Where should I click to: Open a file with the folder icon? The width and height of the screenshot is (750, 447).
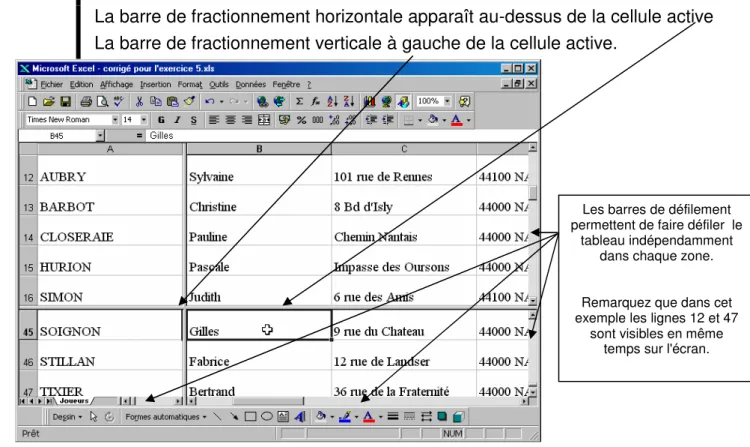coord(48,101)
